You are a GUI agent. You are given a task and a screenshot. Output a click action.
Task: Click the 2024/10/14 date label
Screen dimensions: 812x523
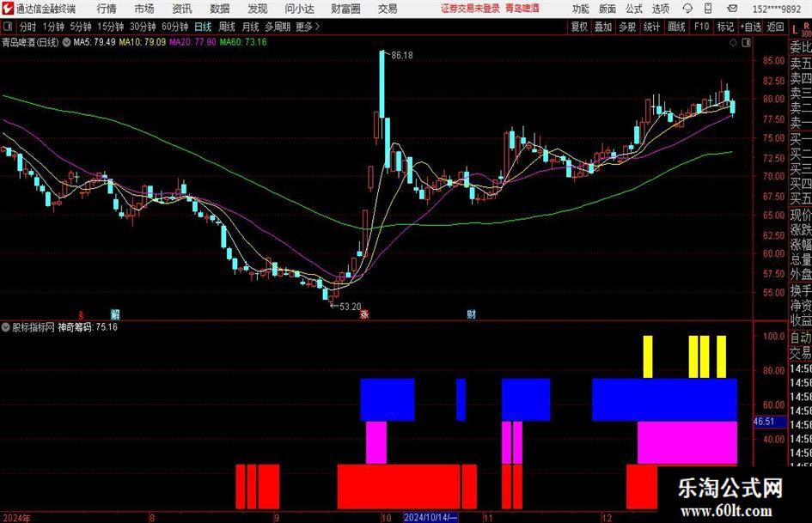(x=430, y=517)
